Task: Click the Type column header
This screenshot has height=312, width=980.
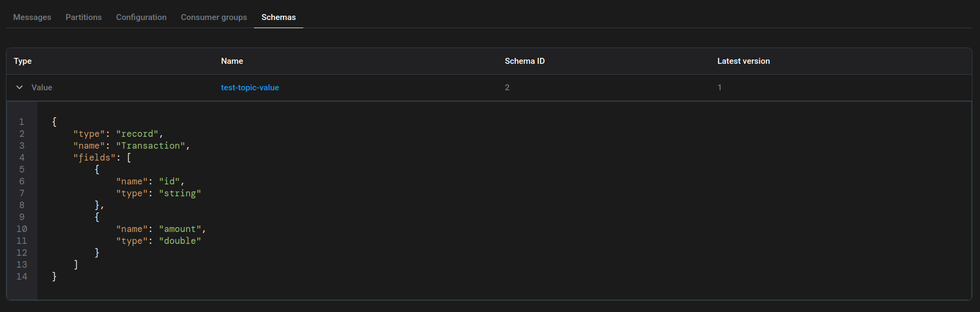Action: pos(23,61)
